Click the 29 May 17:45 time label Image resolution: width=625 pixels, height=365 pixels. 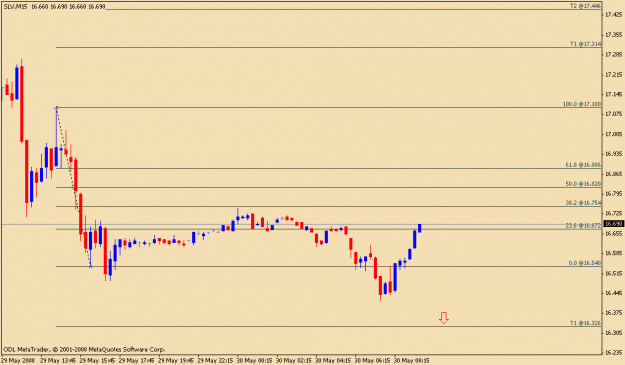[136, 361]
